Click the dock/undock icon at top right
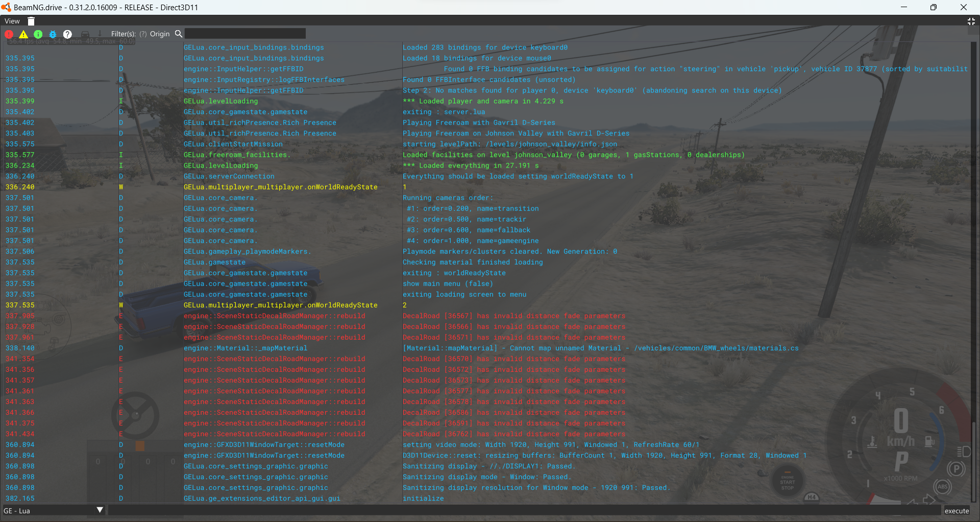This screenshot has width=980, height=522. click(971, 21)
